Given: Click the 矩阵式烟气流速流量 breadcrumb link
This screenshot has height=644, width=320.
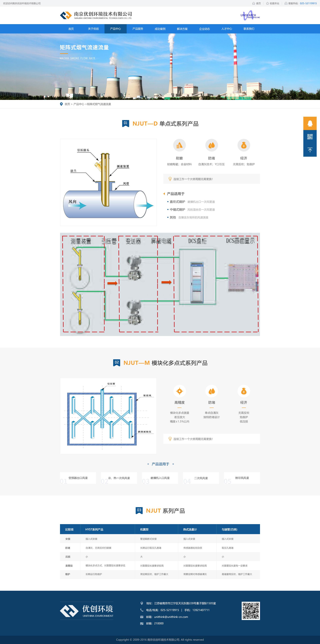Looking at the screenshot, I should coord(99,104).
